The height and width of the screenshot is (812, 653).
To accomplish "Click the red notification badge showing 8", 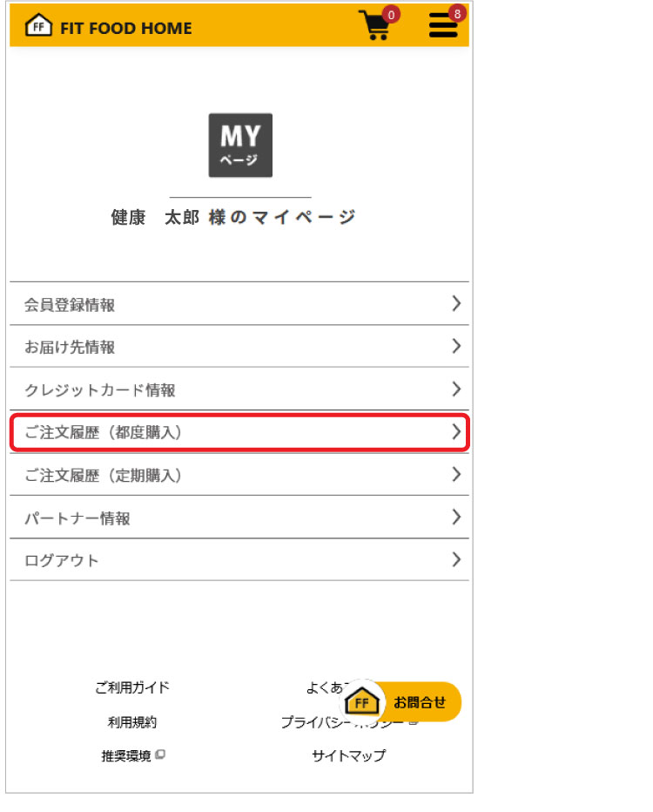I will tap(457, 14).
